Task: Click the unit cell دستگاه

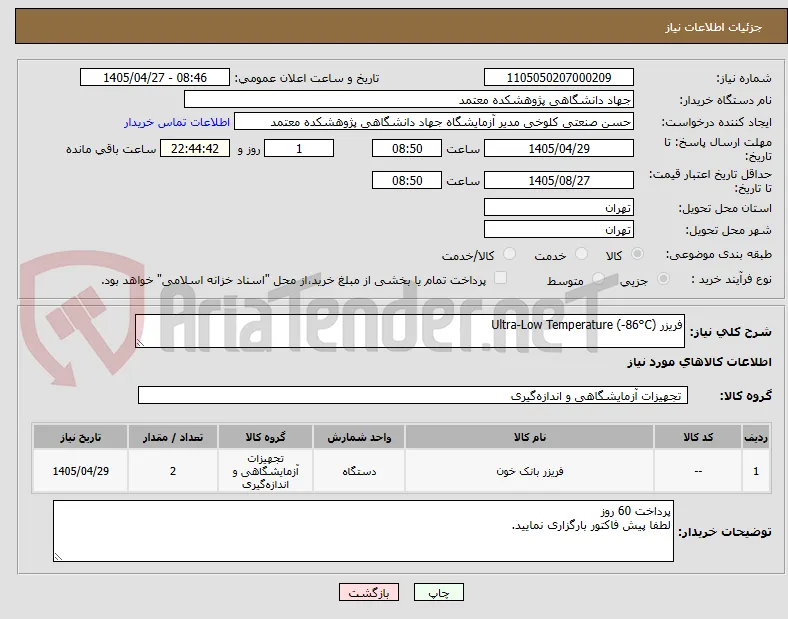Action: [359, 471]
